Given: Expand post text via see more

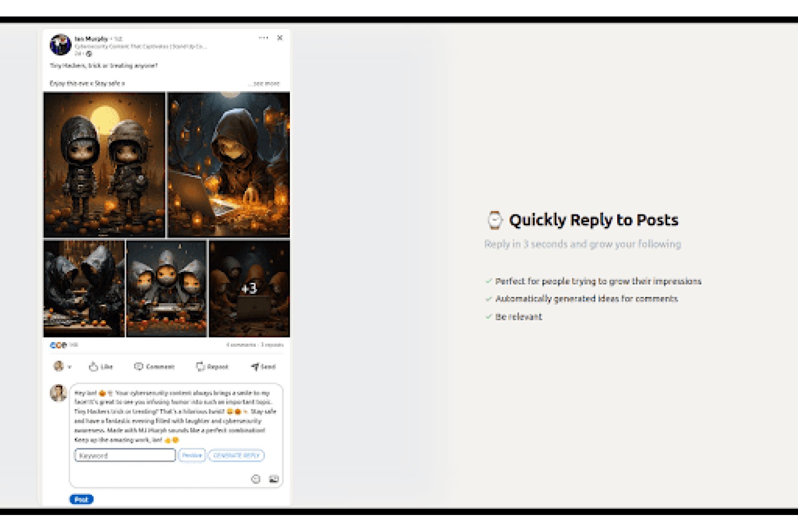Looking at the screenshot, I should [265, 84].
